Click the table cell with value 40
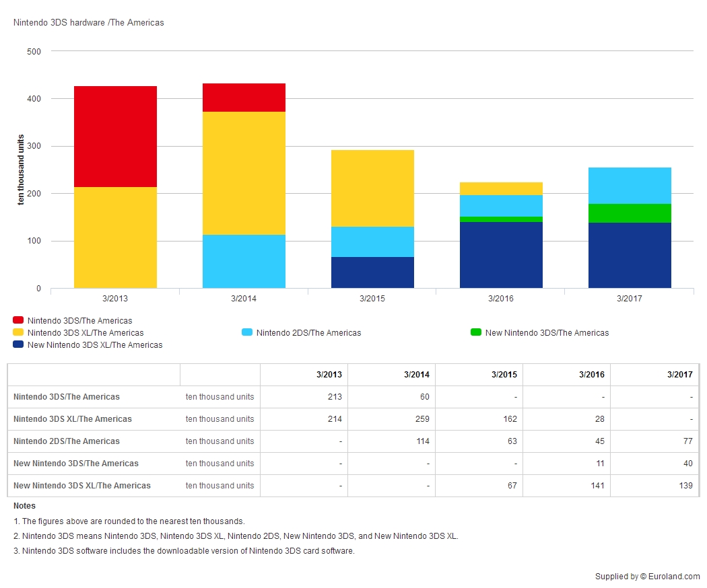707x588 pixels. (x=654, y=463)
